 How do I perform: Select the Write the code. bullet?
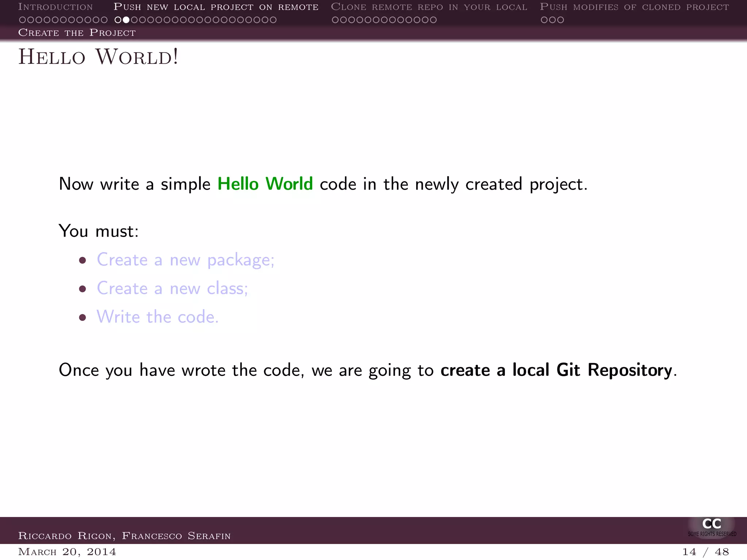pyautogui.click(x=158, y=317)
